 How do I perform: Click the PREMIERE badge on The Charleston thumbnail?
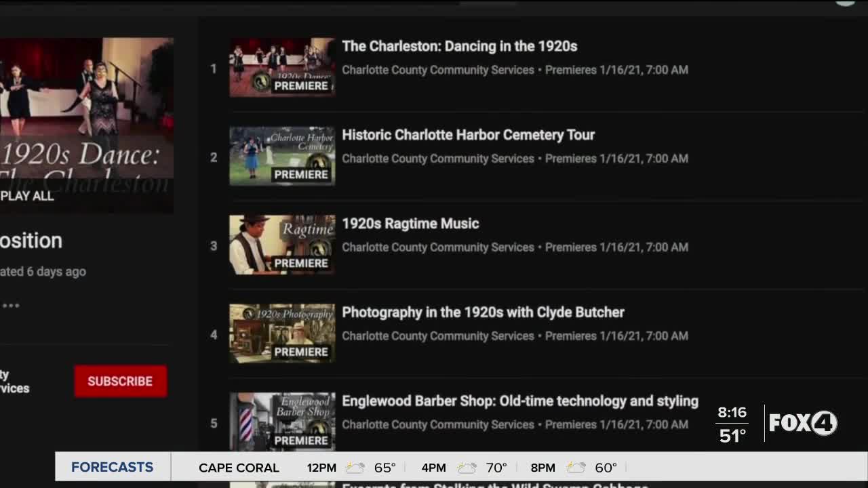click(x=301, y=86)
